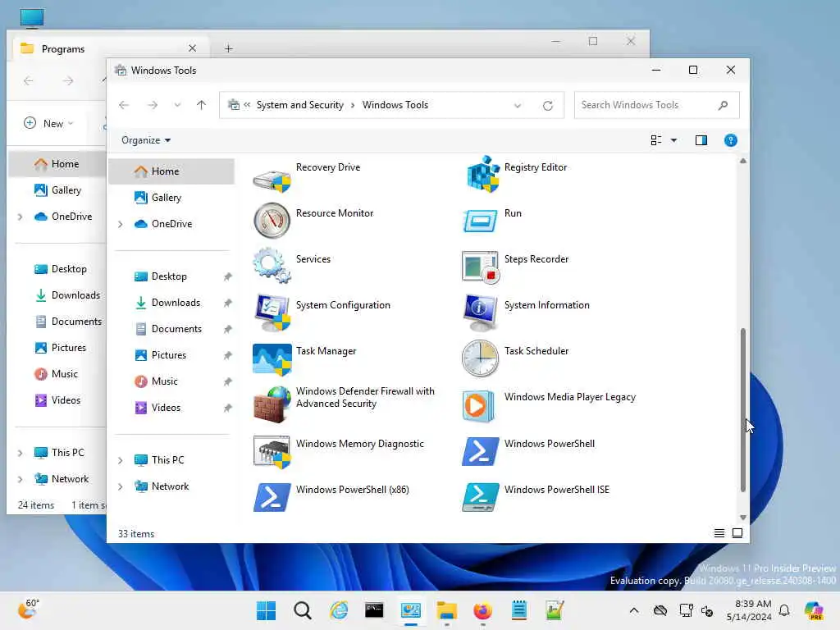
Task: Go up one level with the up arrow
Action: [x=201, y=105]
